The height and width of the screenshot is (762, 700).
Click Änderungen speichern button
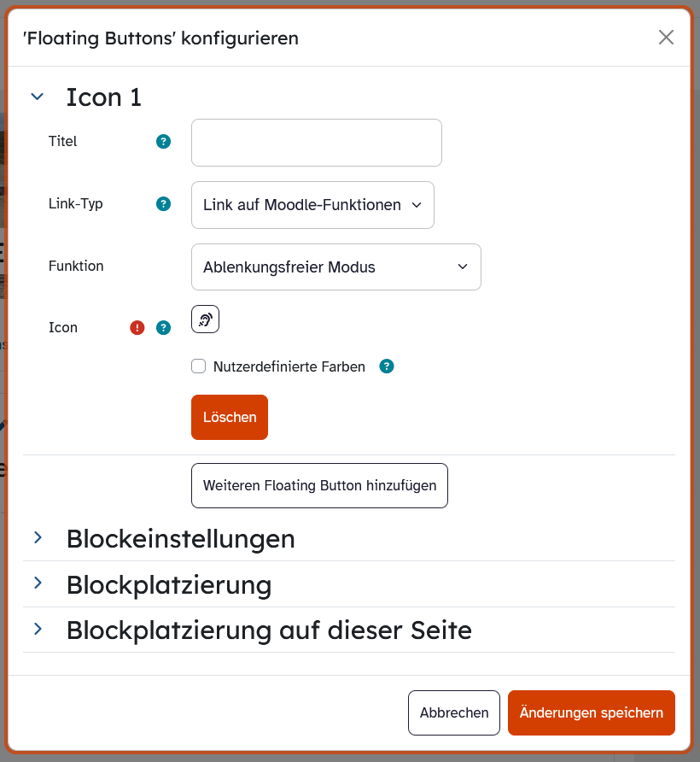tap(592, 712)
